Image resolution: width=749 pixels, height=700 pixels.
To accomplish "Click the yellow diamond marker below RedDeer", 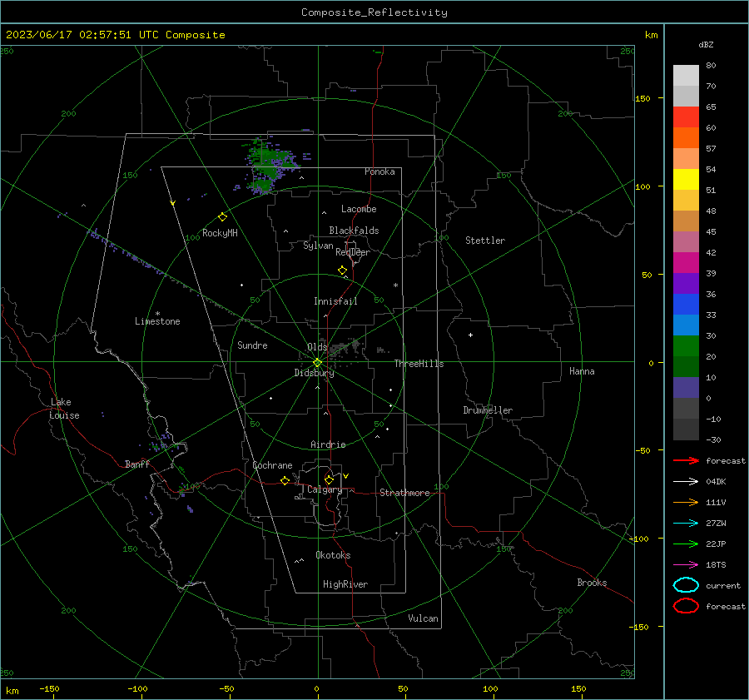I will point(342,271).
